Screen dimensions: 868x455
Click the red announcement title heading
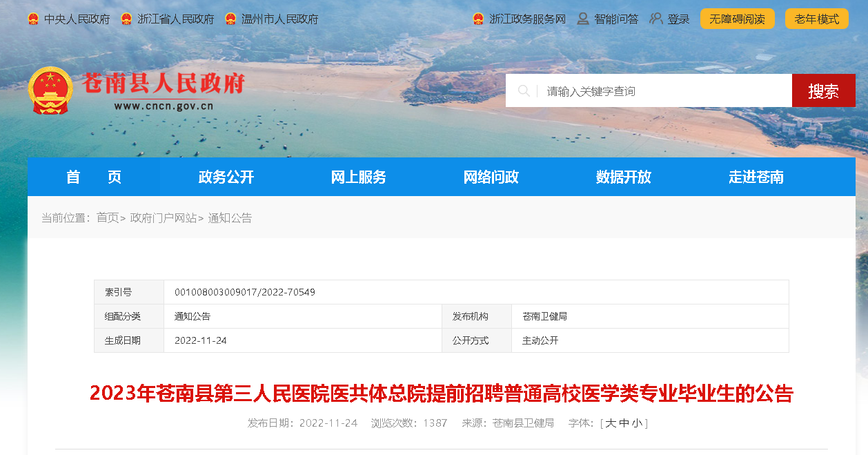[x=442, y=394]
